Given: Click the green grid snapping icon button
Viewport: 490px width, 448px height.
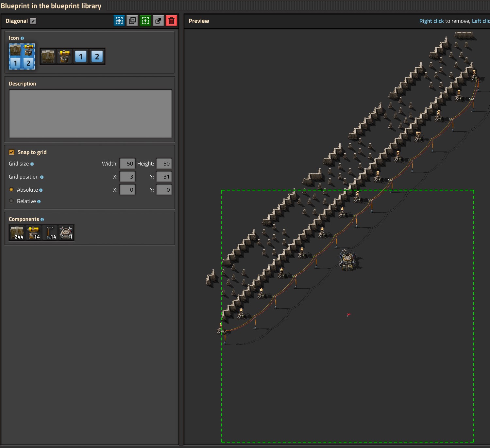Looking at the screenshot, I should 145,21.
